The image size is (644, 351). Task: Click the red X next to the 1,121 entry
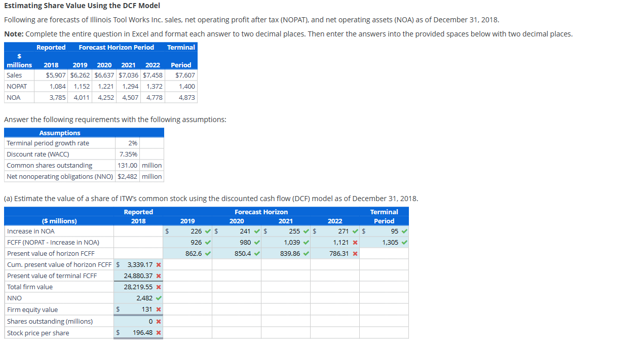tap(354, 242)
